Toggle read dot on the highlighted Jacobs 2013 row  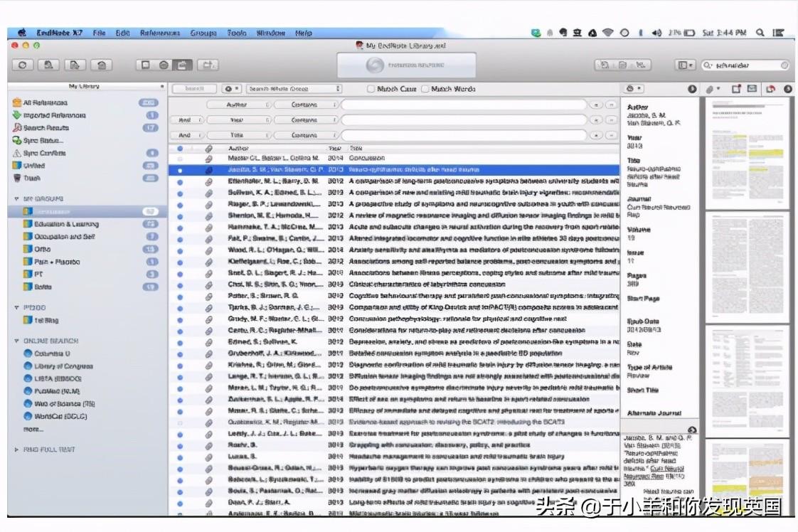click(180, 171)
